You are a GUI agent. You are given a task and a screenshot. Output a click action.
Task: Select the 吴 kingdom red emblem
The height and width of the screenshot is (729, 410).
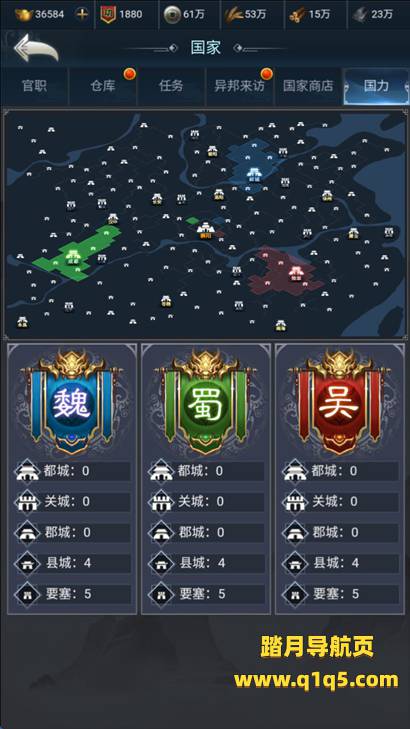339,403
